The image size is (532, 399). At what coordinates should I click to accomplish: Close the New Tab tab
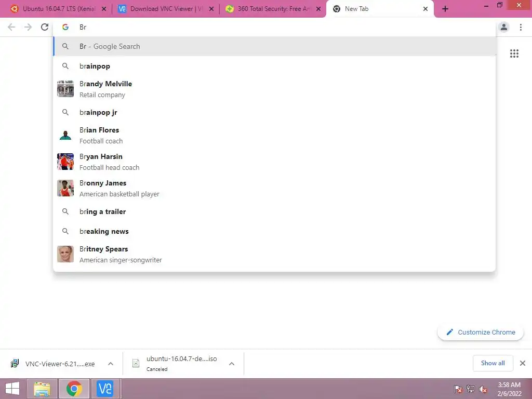(x=425, y=9)
